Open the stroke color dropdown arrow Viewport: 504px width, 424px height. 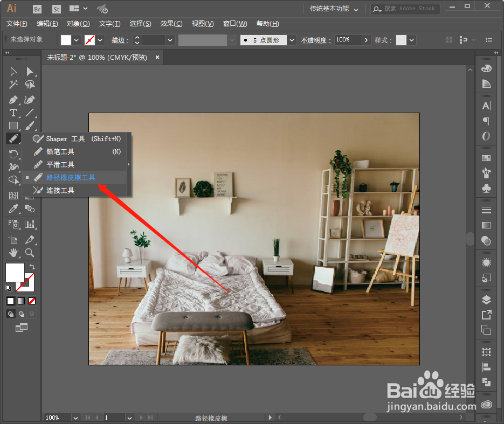[x=100, y=40]
